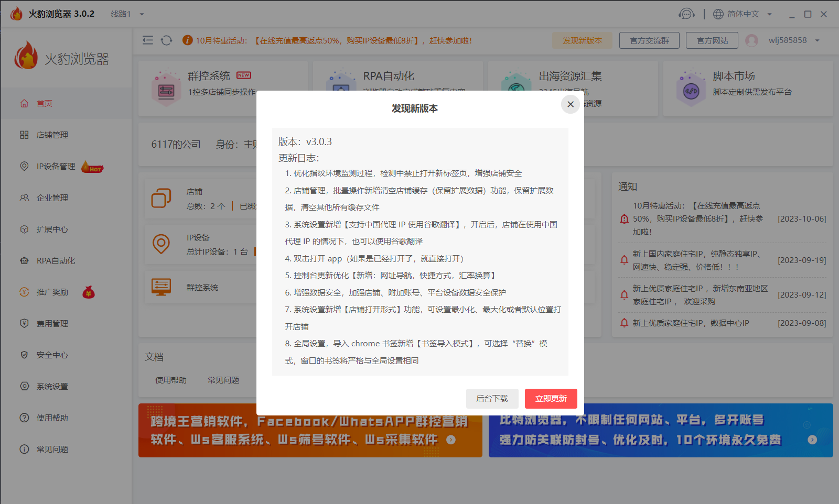Click the 10月特惠活动 top announcement text
This screenshot has width=839, height=504.
pyautogui.click(x=334, y=40)
